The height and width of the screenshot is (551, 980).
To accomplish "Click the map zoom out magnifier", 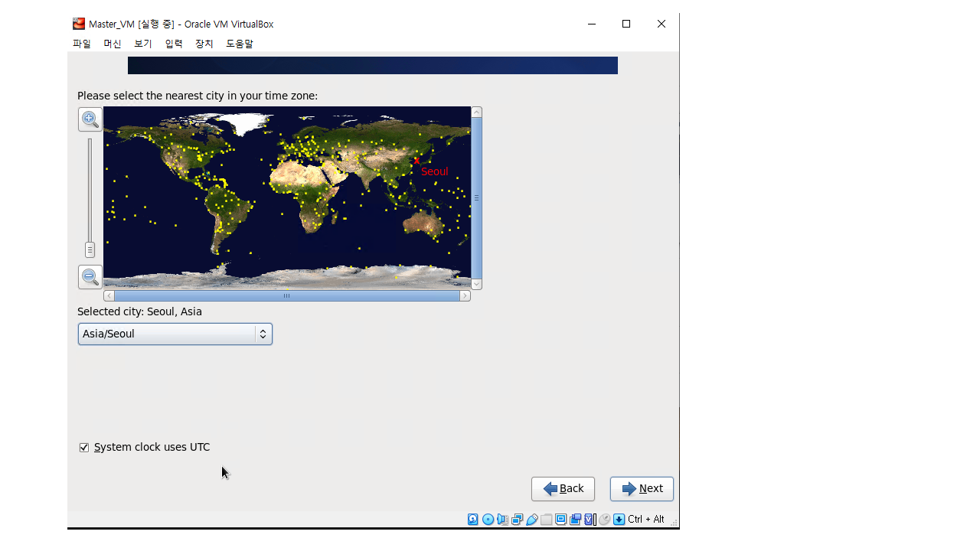I will [x=90, y=277].
